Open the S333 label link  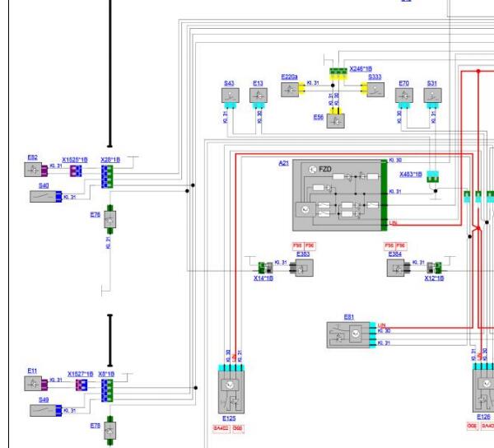point(375,77)
